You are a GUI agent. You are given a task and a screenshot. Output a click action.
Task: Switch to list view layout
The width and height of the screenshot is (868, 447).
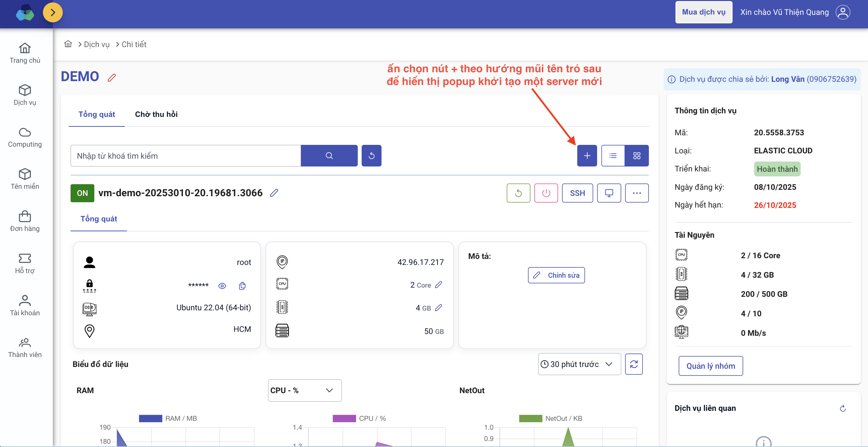coord(613,155)
